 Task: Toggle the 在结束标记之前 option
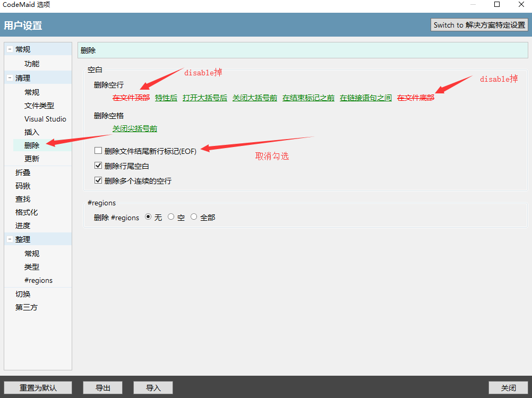tap(308, 98)
